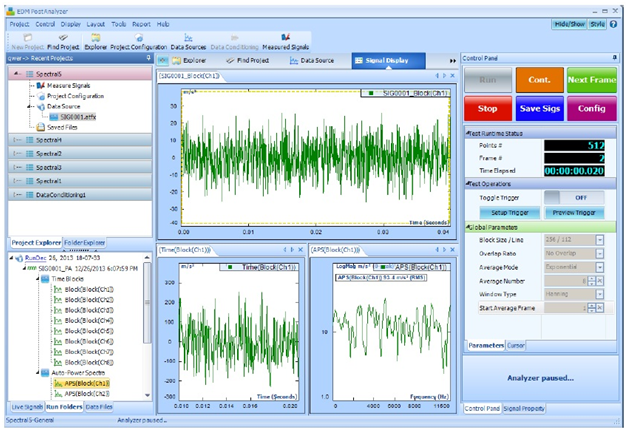
Task: Expand the DataConditioning1 project
Action: click(x=17, y=195)
